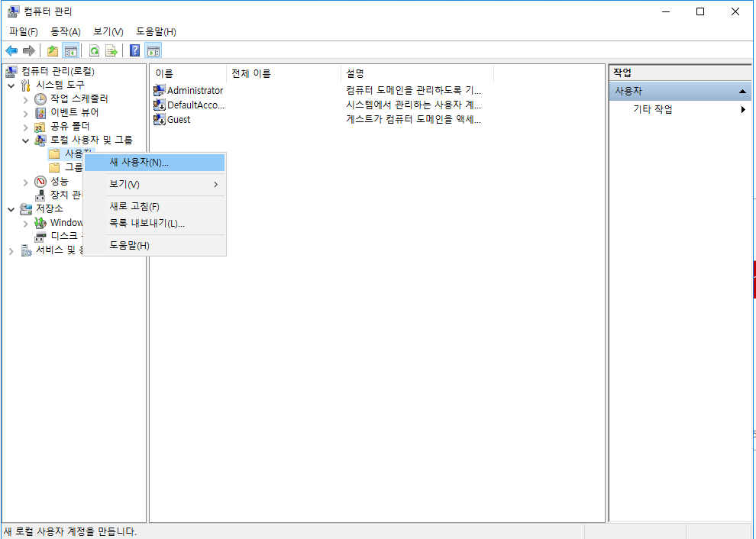
Task: Toggle the action pane toolbar icon
Action: coord(153,50)
